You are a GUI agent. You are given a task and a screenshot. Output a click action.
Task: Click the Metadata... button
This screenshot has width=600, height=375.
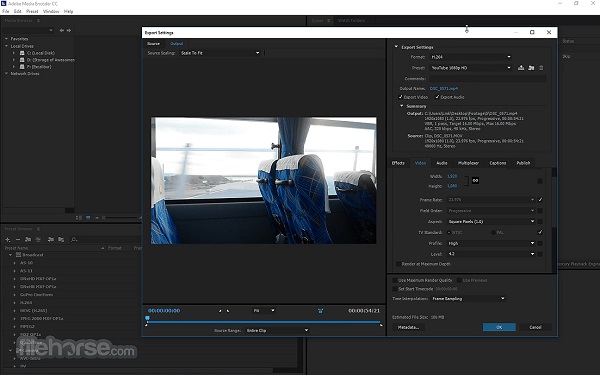click(408, 327)
